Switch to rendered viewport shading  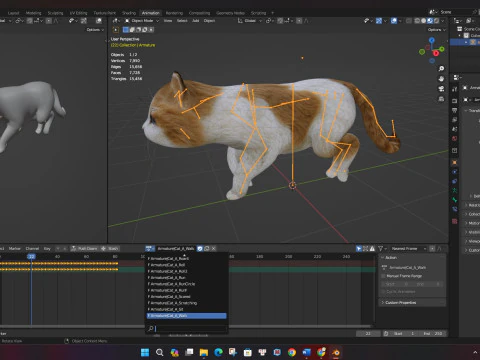pos(436,21)
